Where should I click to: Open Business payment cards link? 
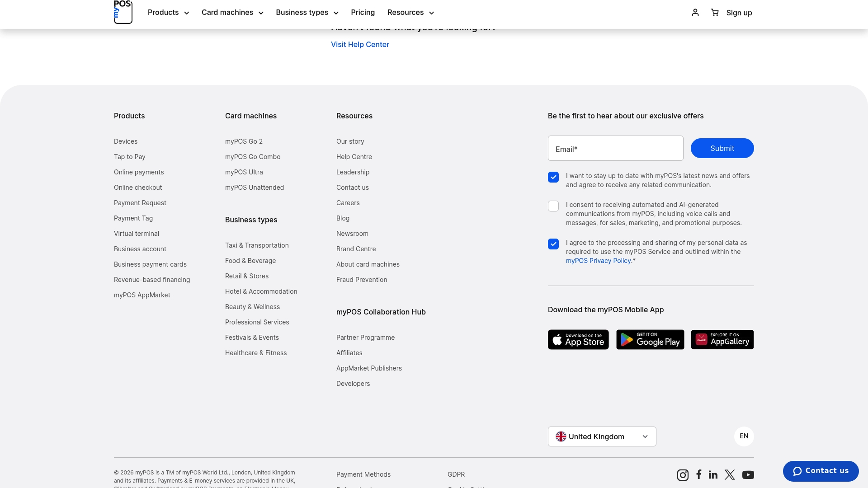click(x=150, y=264)
